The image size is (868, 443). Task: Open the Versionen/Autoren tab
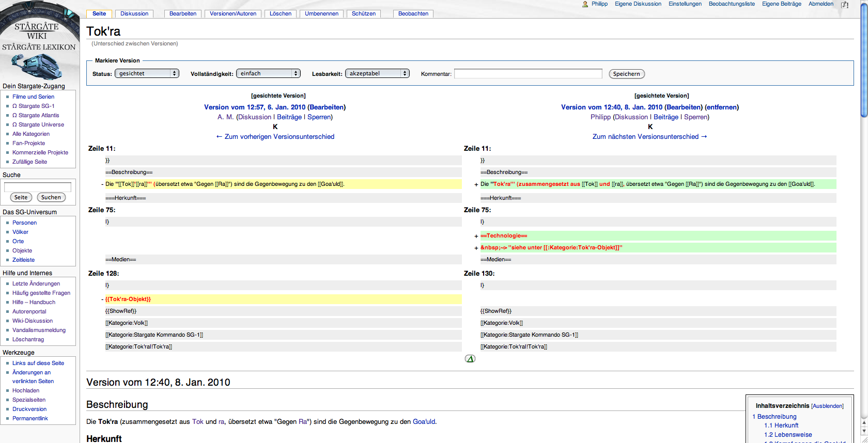pos(233,14)
